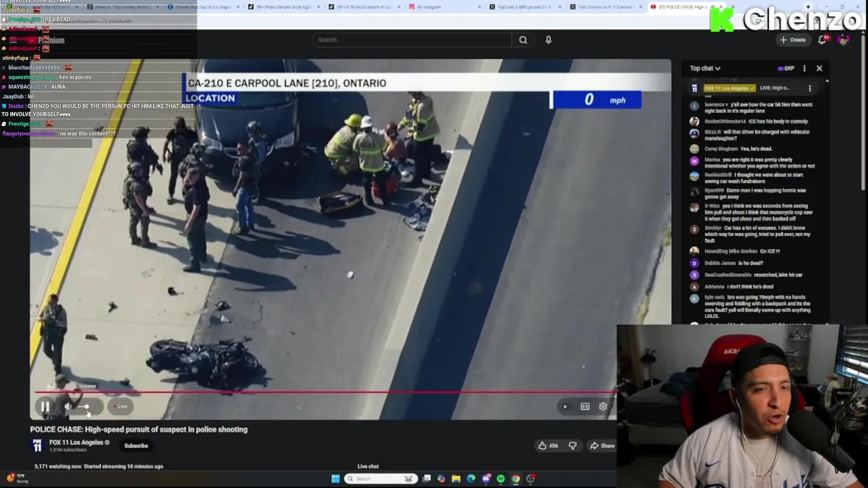Expand the Top chat dropdown
This screenshot has width=868, height=488.
[x=705, y=68]
